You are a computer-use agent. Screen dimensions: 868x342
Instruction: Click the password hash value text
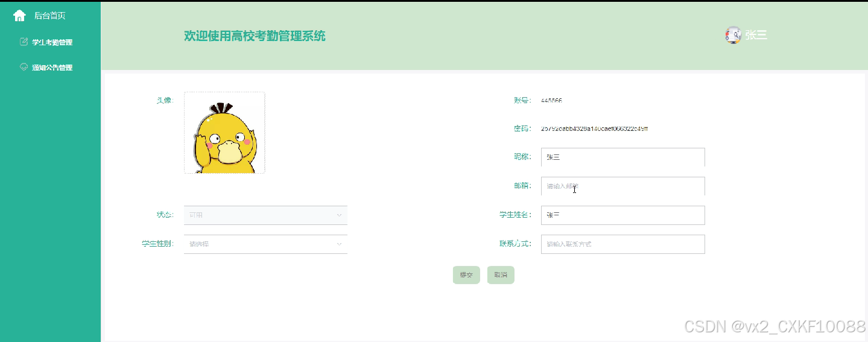[x=595, y=128]
